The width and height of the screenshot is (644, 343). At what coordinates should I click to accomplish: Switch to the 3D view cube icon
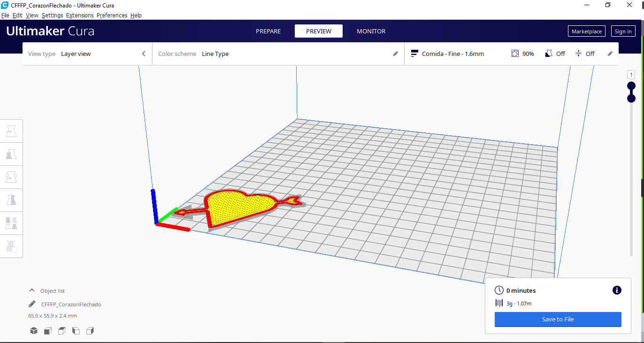click(34, 331)
